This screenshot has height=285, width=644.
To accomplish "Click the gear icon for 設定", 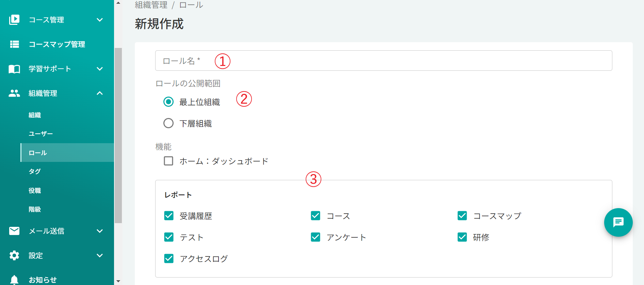I will tap(14, 255).
